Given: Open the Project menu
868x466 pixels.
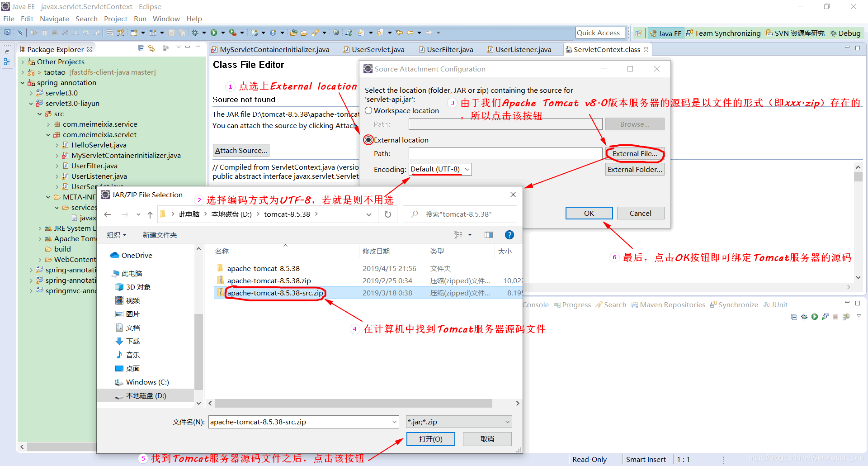Looking at the screenshot, I should tap(115, 19).
